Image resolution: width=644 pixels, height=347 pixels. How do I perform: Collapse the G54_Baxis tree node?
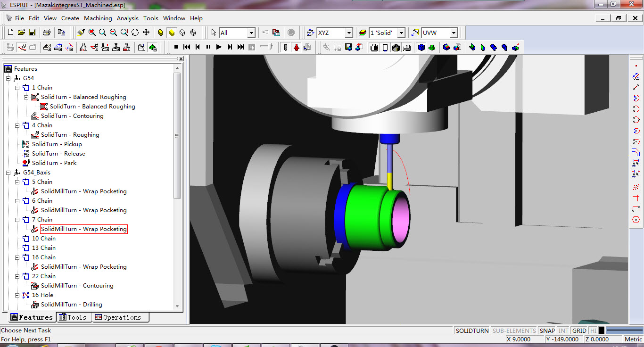8,173
